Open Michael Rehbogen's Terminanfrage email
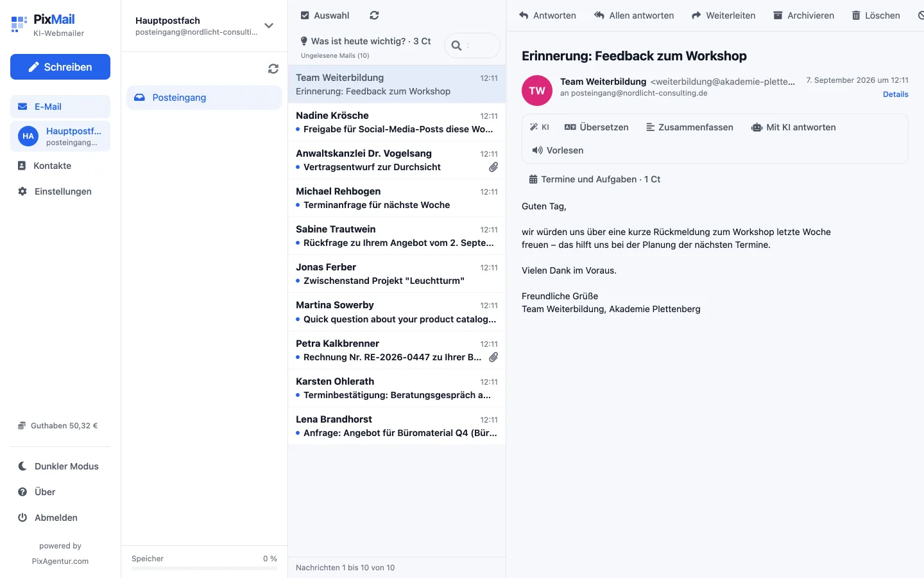924x578 pixels. 397,198
